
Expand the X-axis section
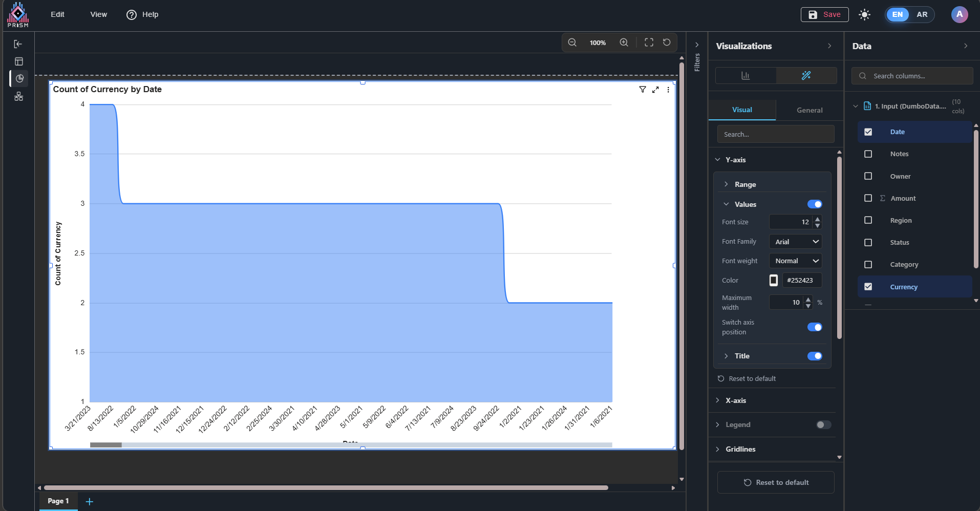pyautogui.click(x=736, y=400)
